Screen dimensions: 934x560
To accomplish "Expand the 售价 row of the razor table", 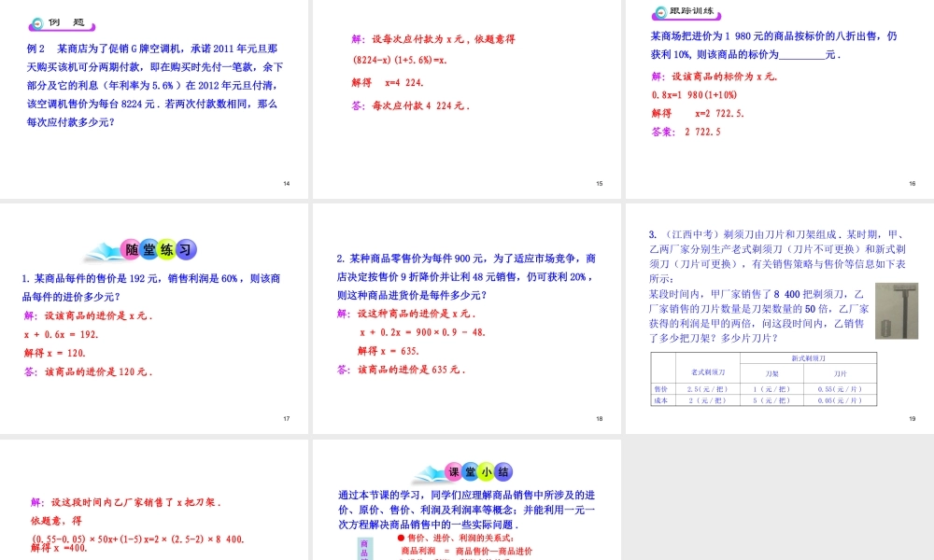I will 660,388.
